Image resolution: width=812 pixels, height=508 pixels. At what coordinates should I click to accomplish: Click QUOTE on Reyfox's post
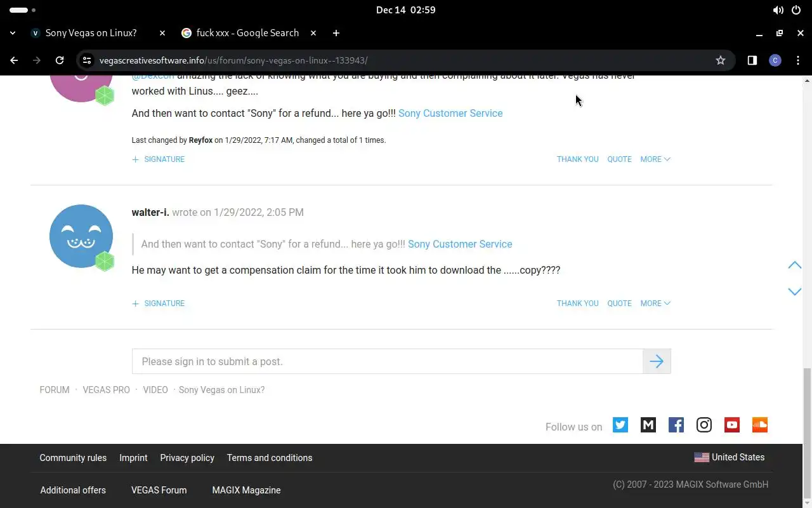click(619, 159)
